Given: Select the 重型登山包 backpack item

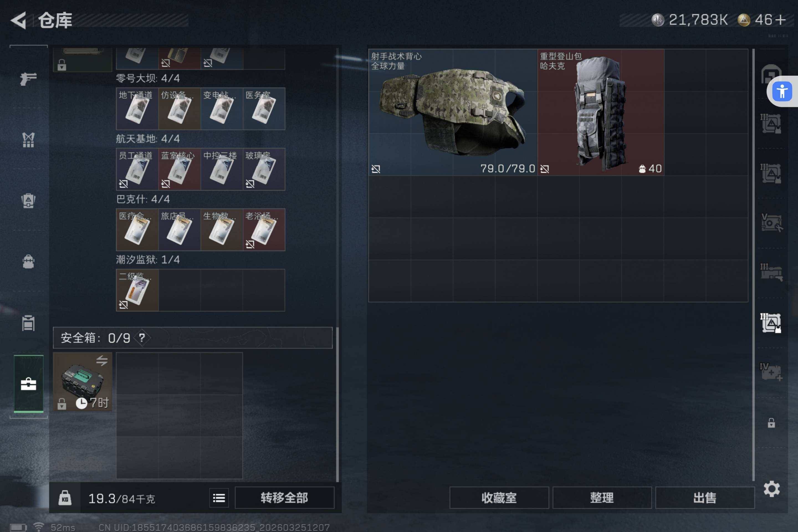Looking at the screenshot, I should coord(601,112).
